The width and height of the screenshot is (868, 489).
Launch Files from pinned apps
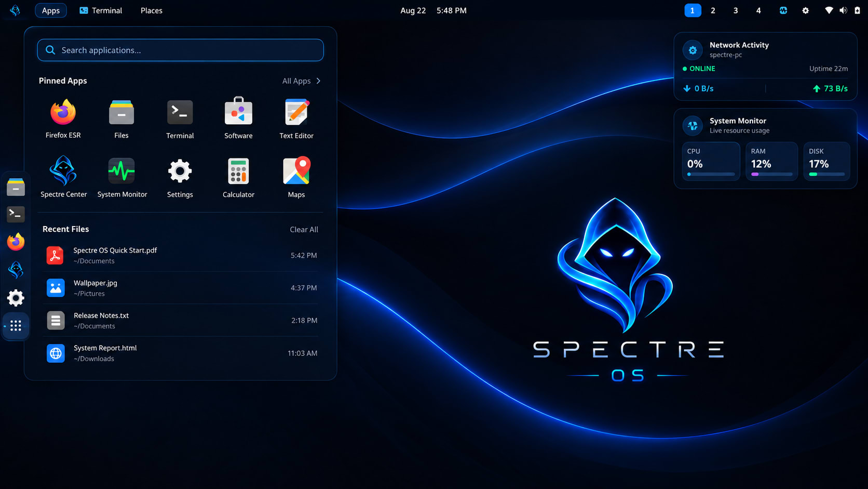click(x=121, y=118)
